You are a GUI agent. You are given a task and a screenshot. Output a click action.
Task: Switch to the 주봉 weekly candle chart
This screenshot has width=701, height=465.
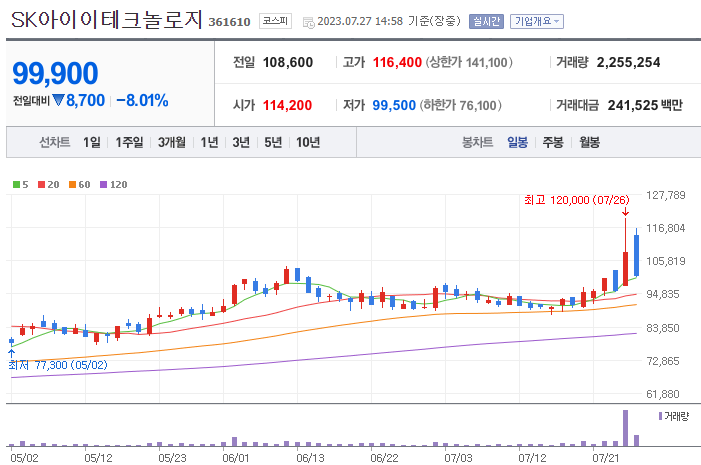pos(553,142)
